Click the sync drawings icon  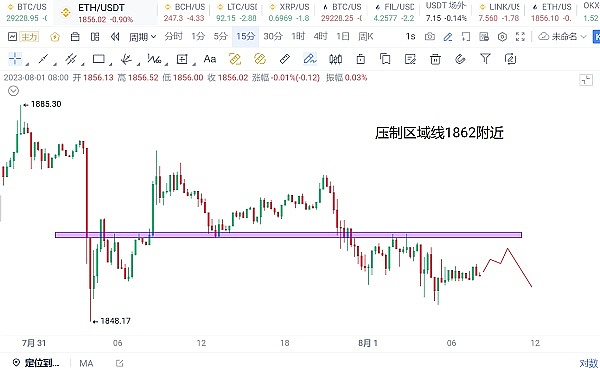(x=510, y=59)
